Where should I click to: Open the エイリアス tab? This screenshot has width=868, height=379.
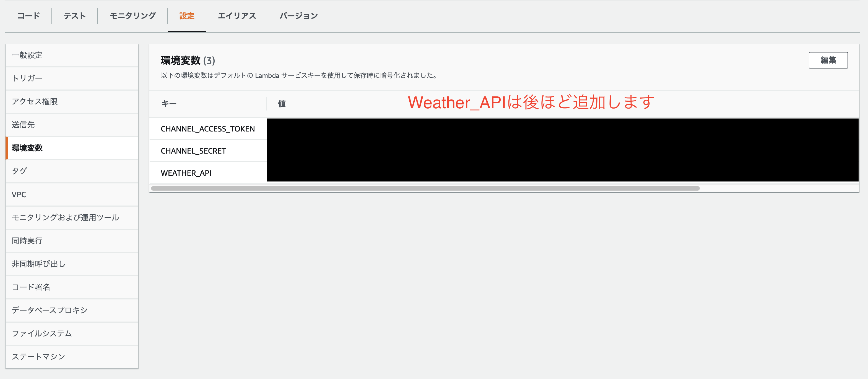pyautogui.click(x=237, y=15)
